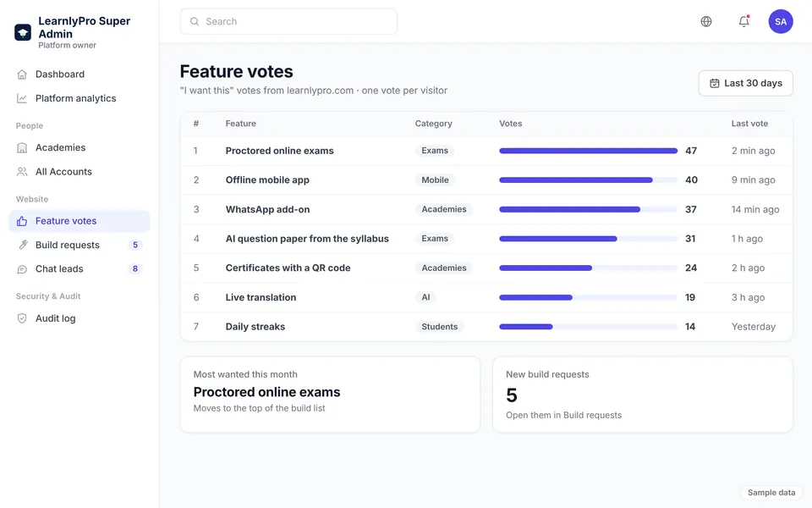This screenshot has width=812, height=508.
Task: Click the 14 min ago timestamp
Action: [x=755, y=209]
